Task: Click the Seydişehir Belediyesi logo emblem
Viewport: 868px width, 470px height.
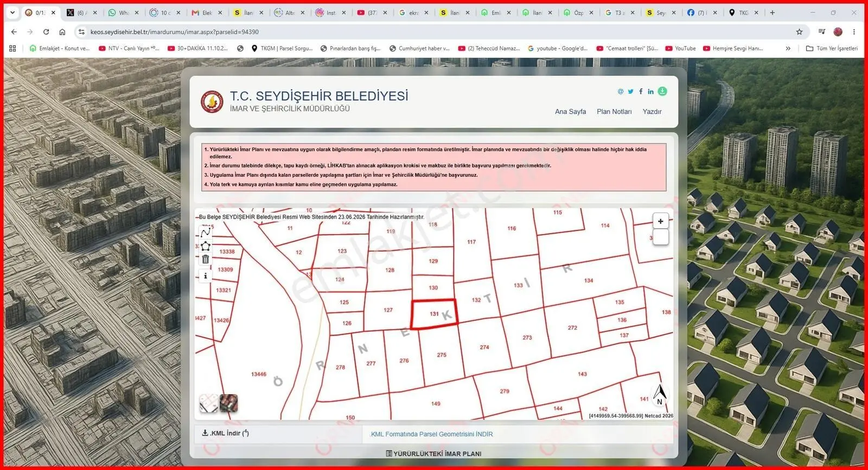Action: [x=212, y=101]
